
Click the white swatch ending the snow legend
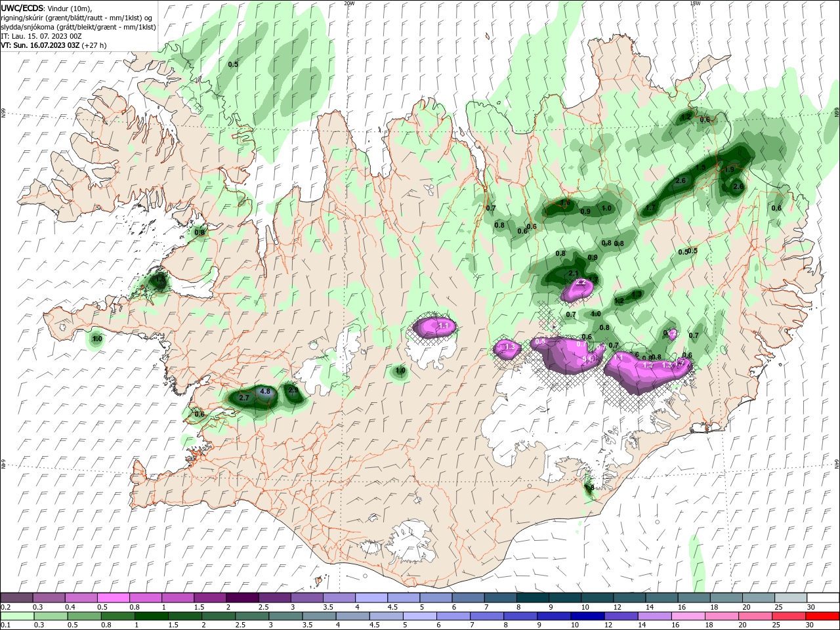tap(823, 598)
